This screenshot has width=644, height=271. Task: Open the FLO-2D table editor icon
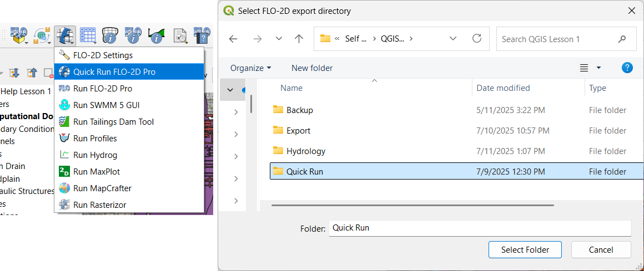click(88, 35)
